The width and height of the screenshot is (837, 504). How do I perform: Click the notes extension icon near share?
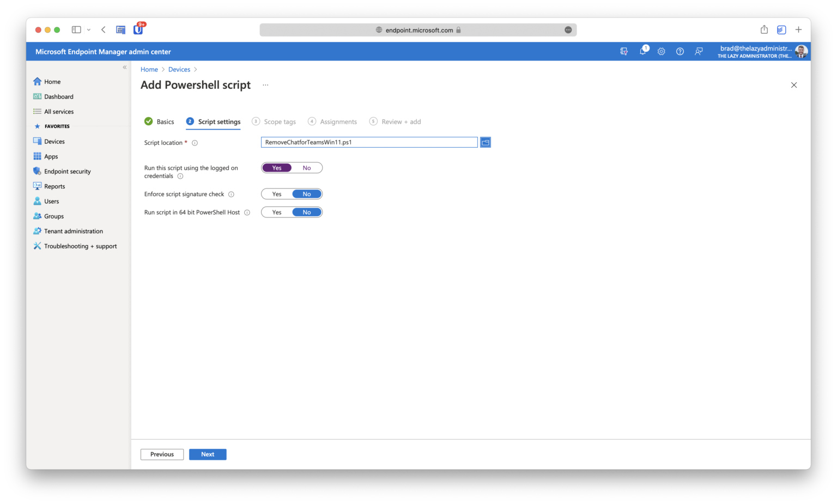coord(781,30)
